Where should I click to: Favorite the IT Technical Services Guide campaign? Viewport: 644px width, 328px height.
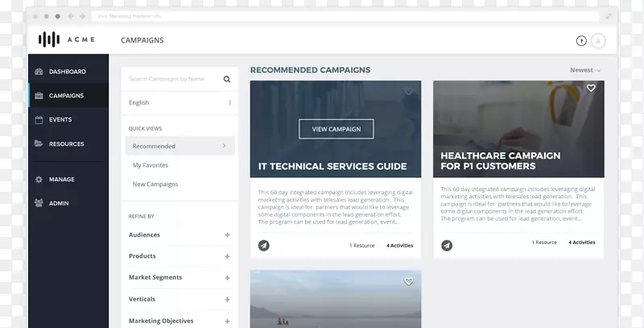tap(408, 92)
